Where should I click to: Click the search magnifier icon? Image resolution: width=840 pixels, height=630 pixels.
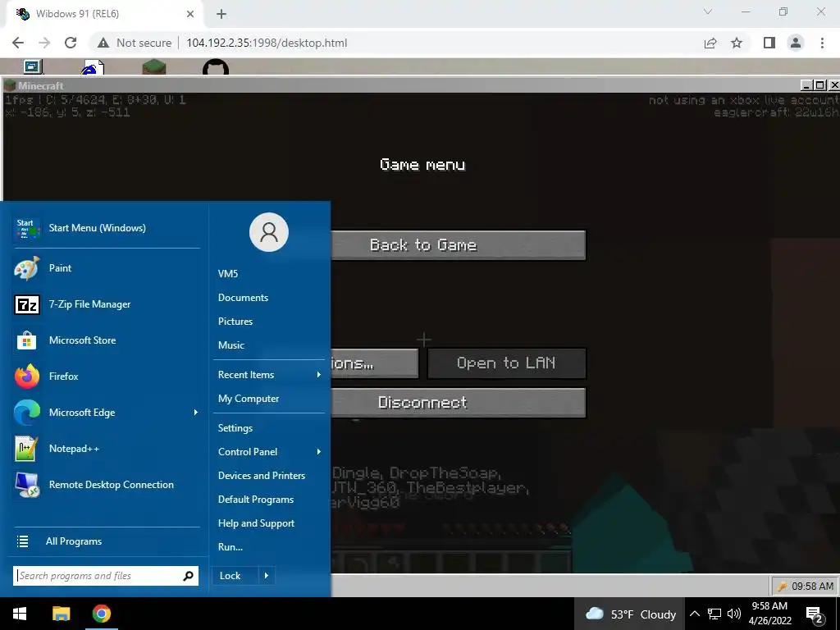pyautogui.click(x=188, y=576)
